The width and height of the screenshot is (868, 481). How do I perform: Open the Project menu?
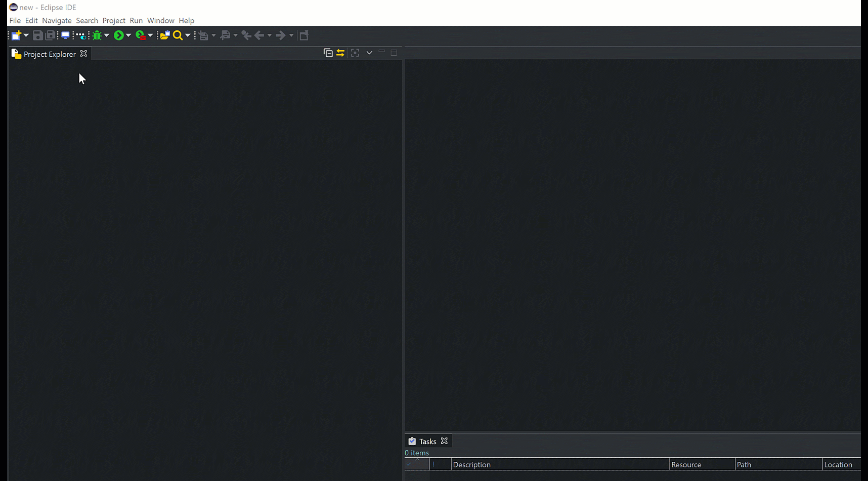click(x=114, y=21)
